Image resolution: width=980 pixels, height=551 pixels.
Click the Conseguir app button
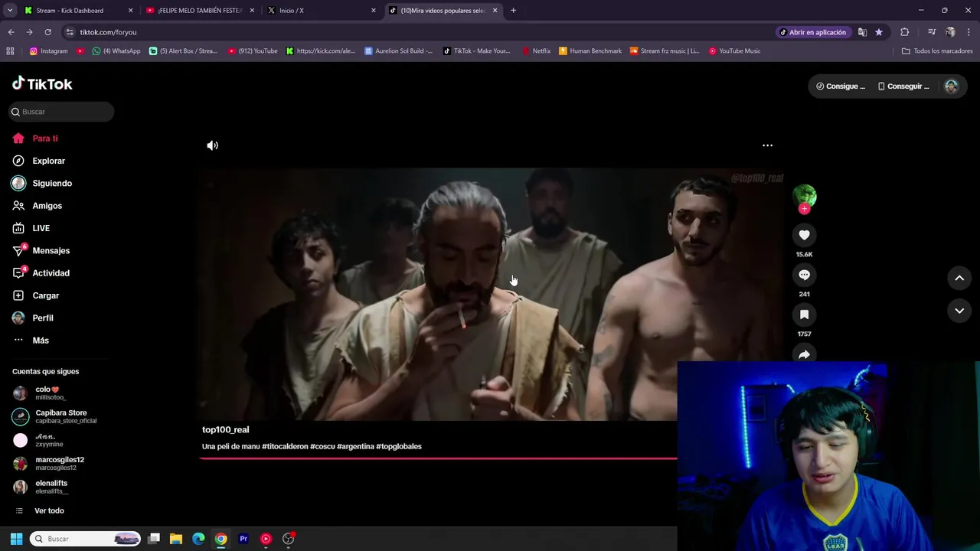[x=903, y=86]
